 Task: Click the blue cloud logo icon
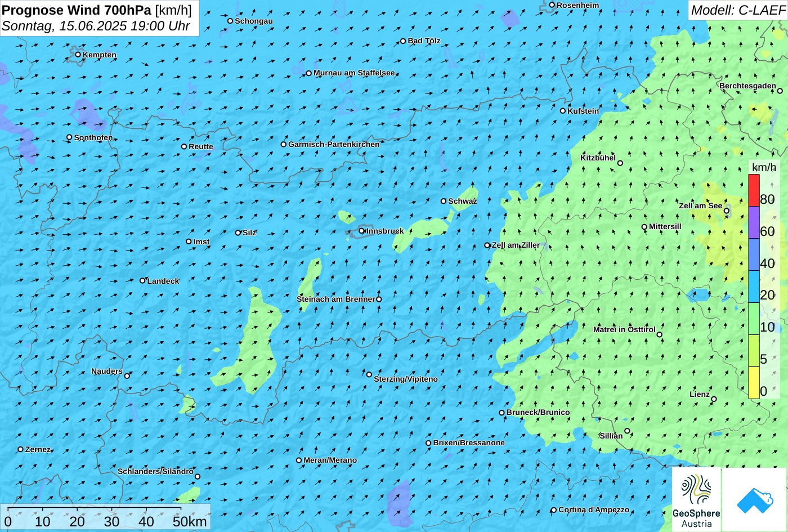(755, 500)
